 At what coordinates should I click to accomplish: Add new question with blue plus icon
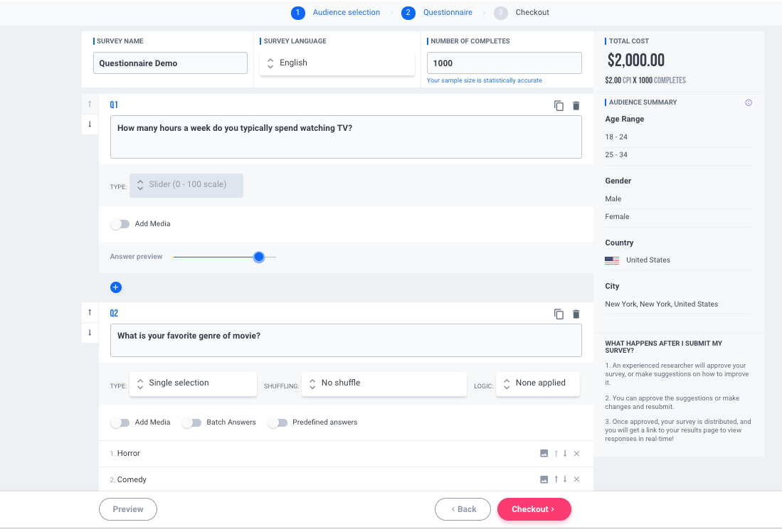[116, 287]
